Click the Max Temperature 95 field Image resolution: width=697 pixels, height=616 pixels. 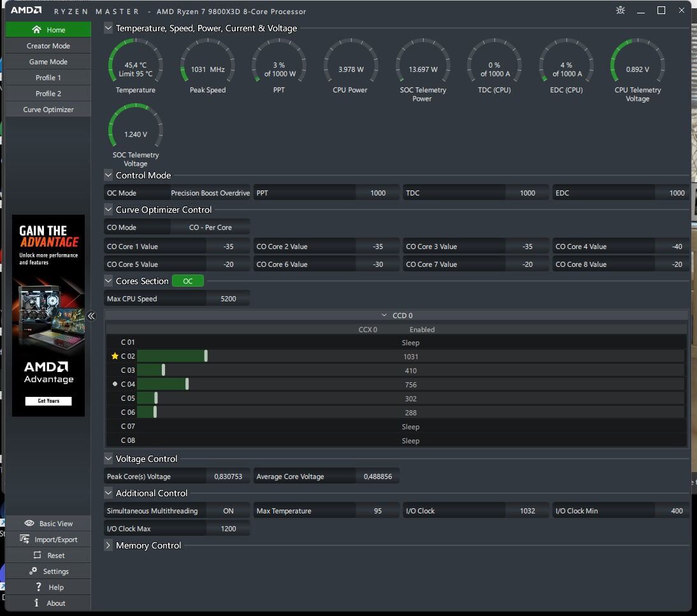(x=377, y=511)
